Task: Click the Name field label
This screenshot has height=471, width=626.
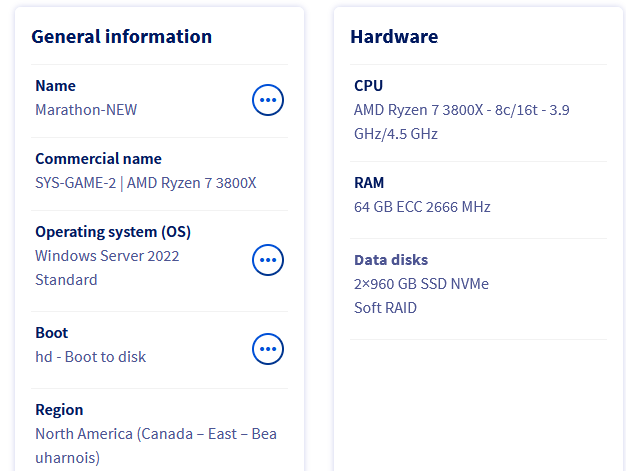Action: coord(55,86)
